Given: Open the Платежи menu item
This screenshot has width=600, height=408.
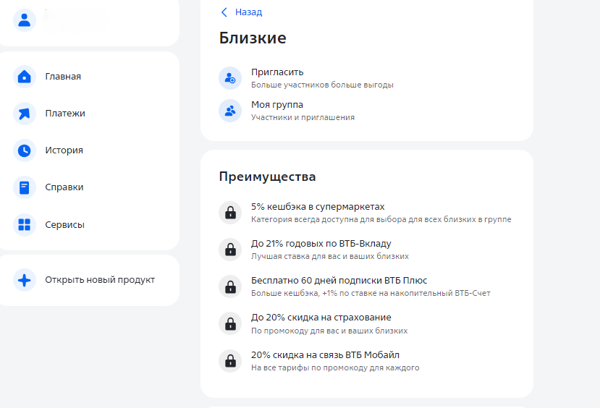Looking at the screenshot, I should (x=65, y=114).
